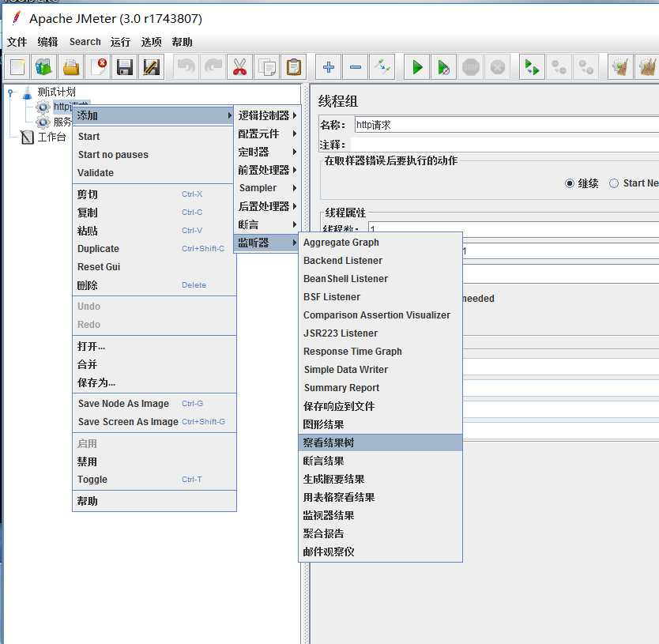Viewport: 659px width, 644px height.
Task: Expand the 添加 submenu
Action: point(153,115)
